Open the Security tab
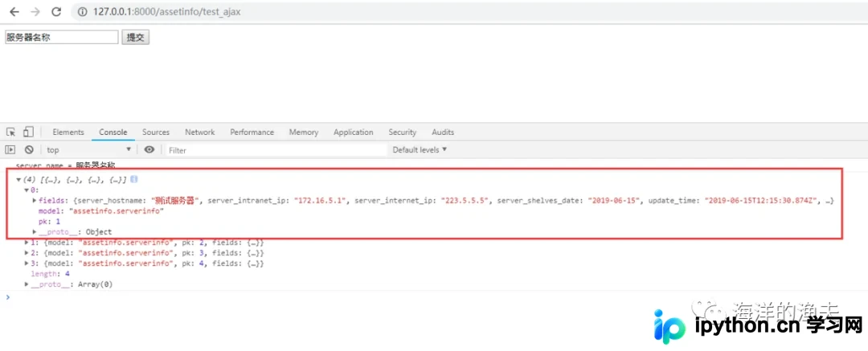This screenshot has width=868, height=351. click(x=402, y=133)
